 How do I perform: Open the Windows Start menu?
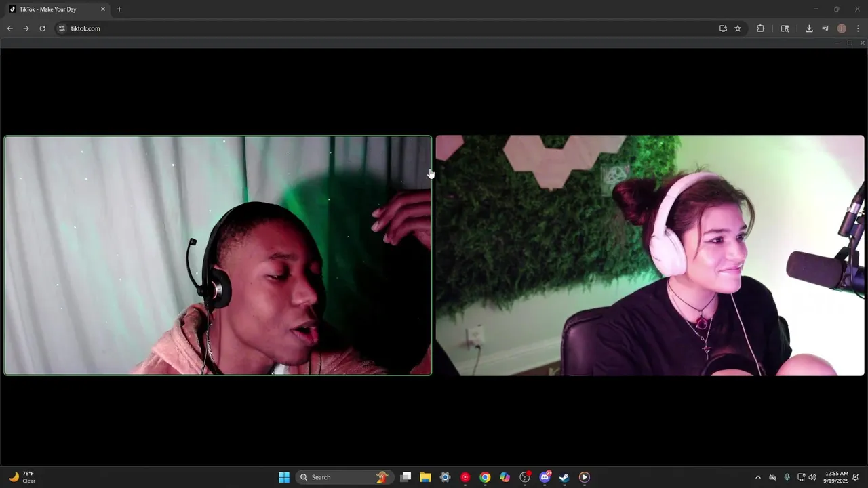tap(284, 477)
